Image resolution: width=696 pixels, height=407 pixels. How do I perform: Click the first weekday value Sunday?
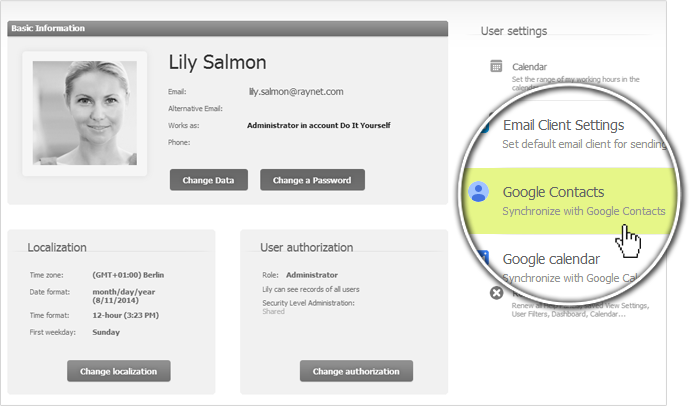coord(106,332)
